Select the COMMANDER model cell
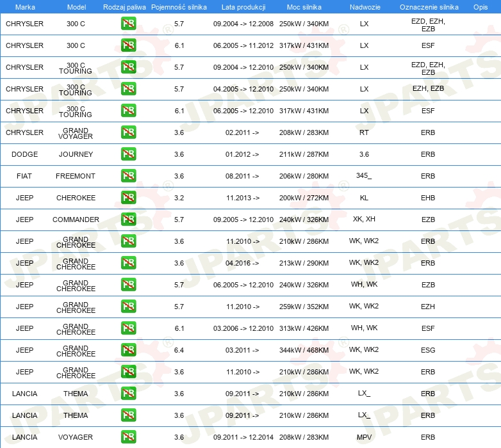Screen dimensions: 501x448 (x=76, y=220)
